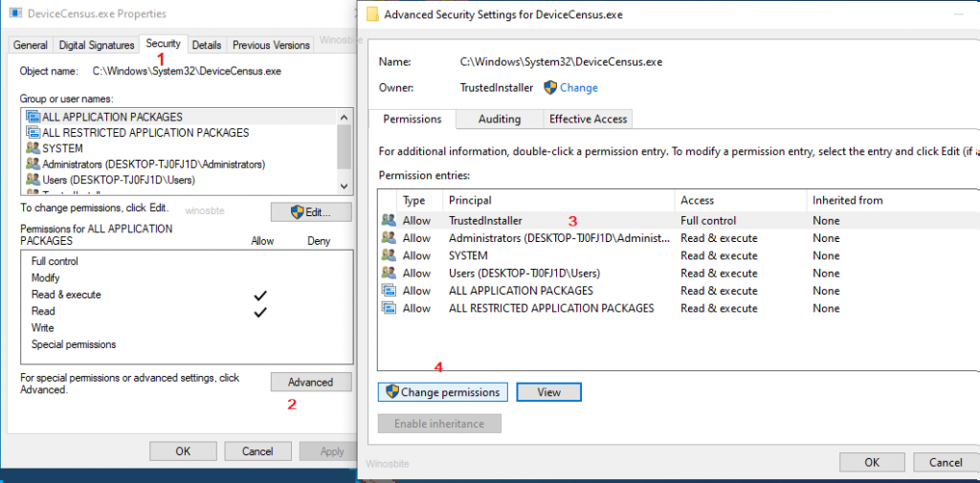The width and height of the screenshot is (980, 483).
Task: Sort entries by the Principal column header
Action: (x=470, y=201)
